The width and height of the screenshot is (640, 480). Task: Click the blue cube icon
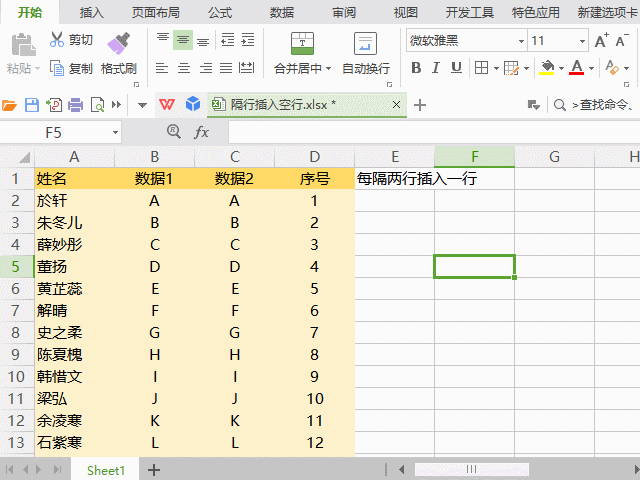(193, 104)
